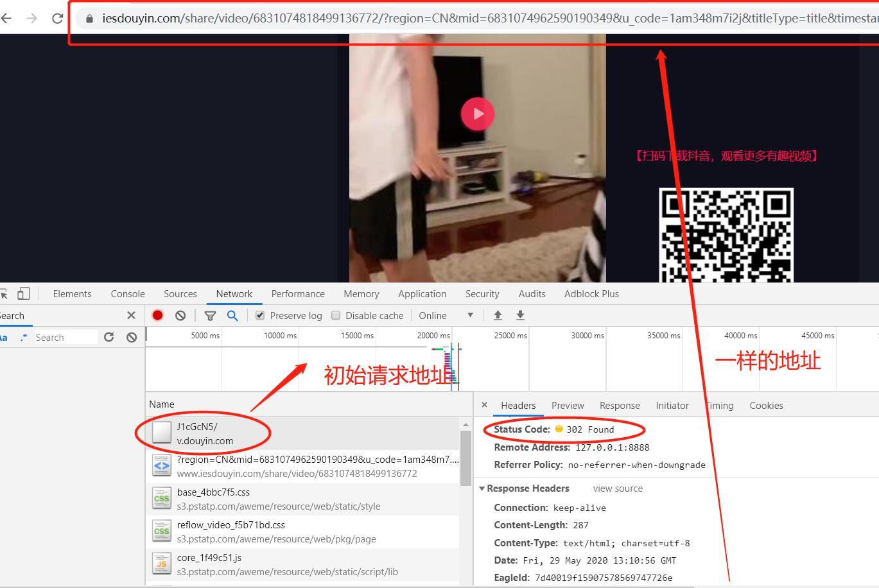Image resolution: width=879 pixels, height=588 pixels.
Task: Select the reflow_video_f5b71bd.css request
Action: (302, 532)
